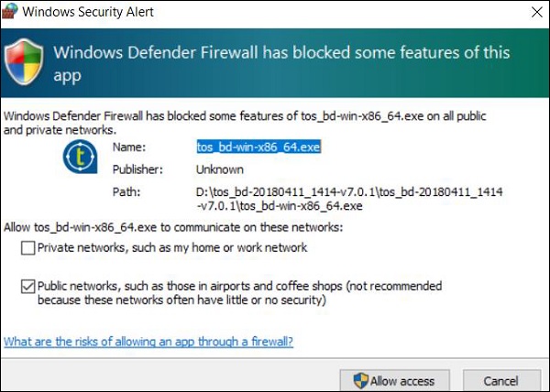The height and width of the screenshot is (392, 550).
Task: Click the Publisher value 'Unknown'
Action: point(219,169)
